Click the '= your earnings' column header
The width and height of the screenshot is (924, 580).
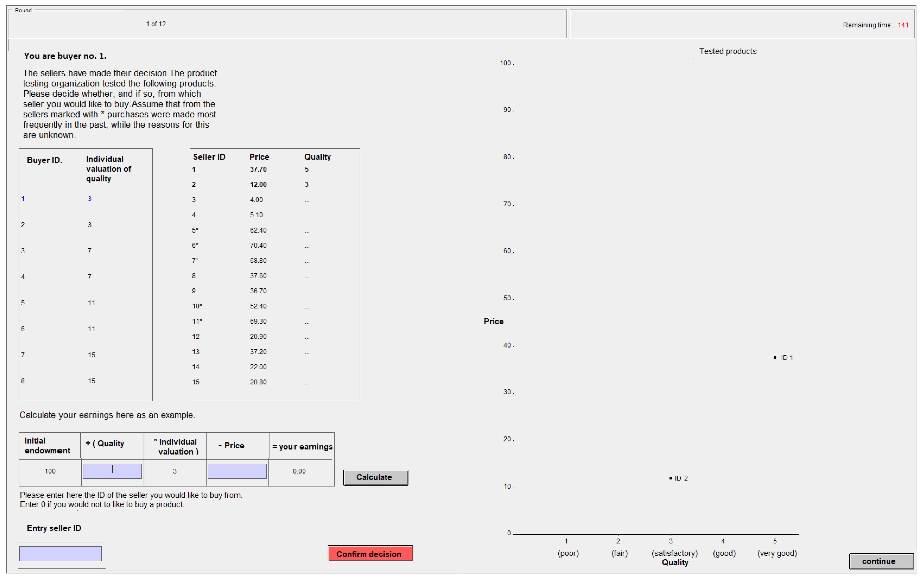(302, 447)
